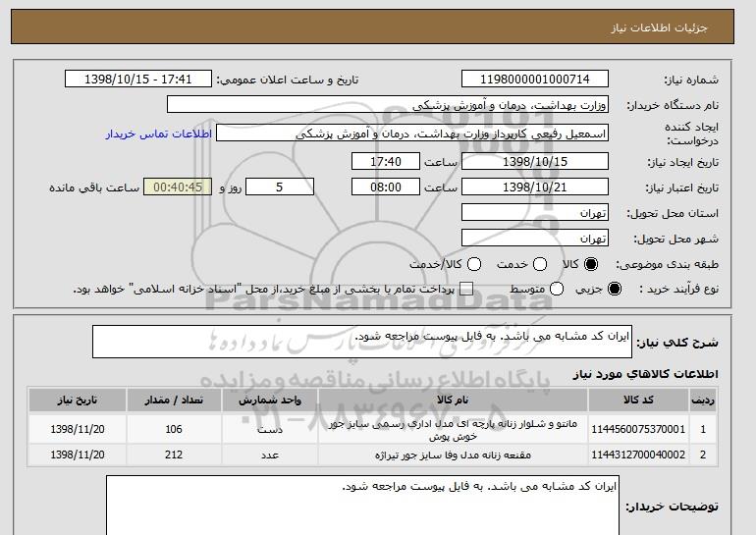Select the متوسط purchase type radio
This screenshot has width=756, height=535.
tap(557, 289)
